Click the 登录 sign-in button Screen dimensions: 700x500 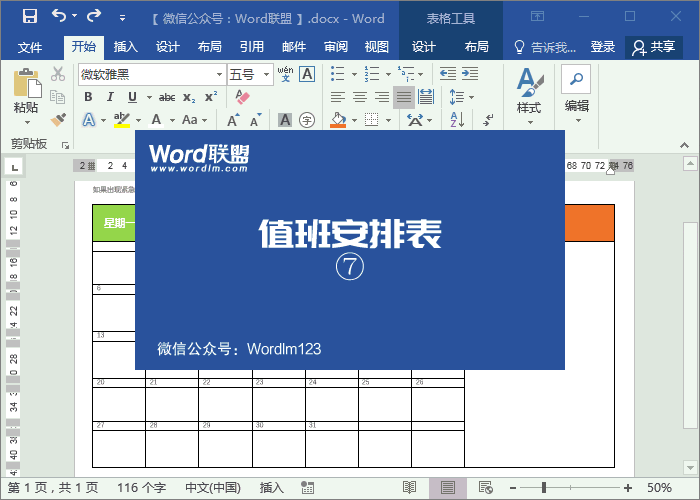coord(603,47)
